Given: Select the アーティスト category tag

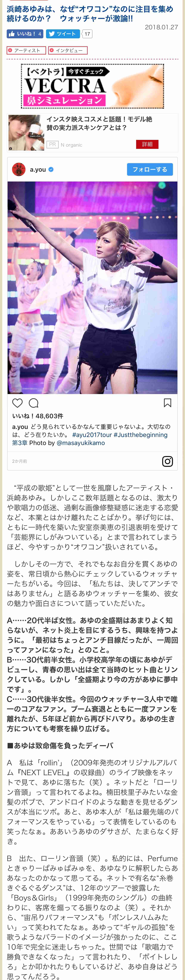Looking at the screenshot, I should (x=26, y=50).
